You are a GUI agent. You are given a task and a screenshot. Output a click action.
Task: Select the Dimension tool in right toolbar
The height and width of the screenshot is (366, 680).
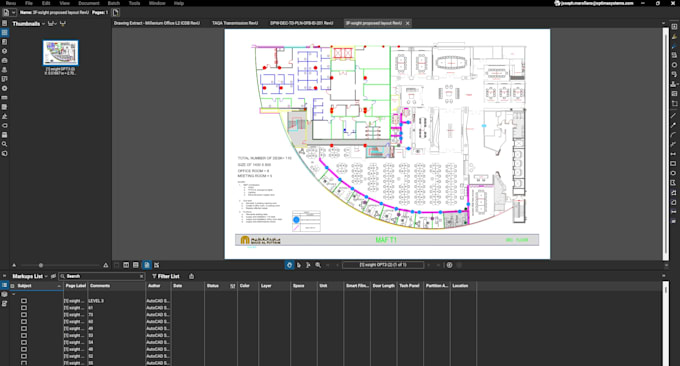673,154
